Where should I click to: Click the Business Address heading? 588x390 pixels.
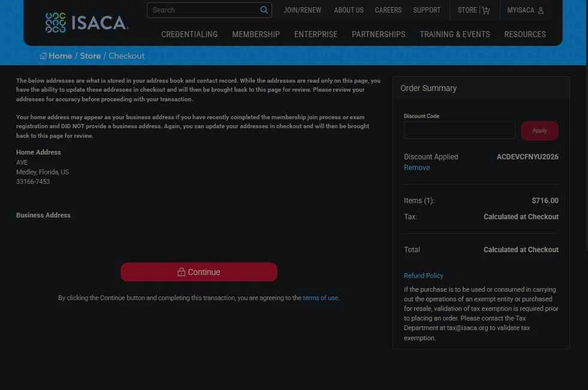pyautogui.click(x=43, y=216)
